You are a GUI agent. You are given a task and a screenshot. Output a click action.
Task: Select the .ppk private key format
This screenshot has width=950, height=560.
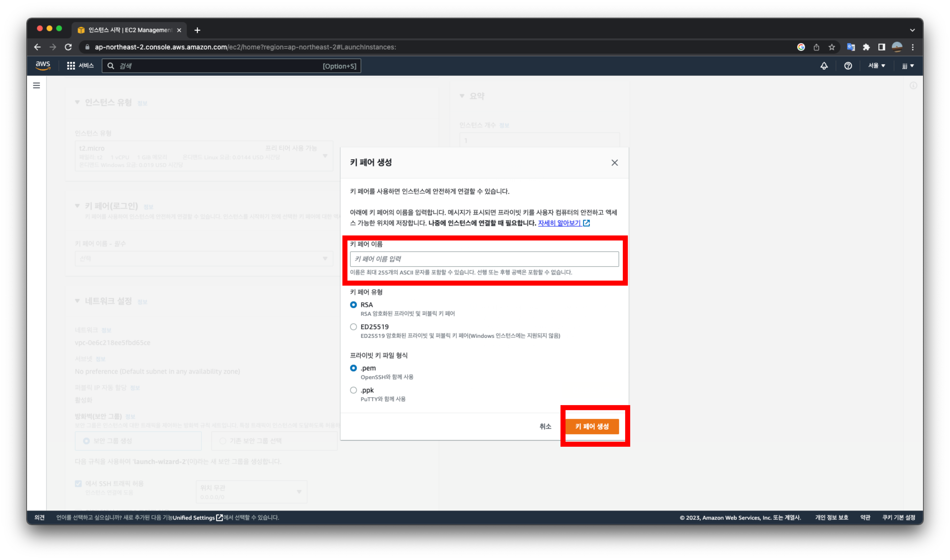(353, 390)
